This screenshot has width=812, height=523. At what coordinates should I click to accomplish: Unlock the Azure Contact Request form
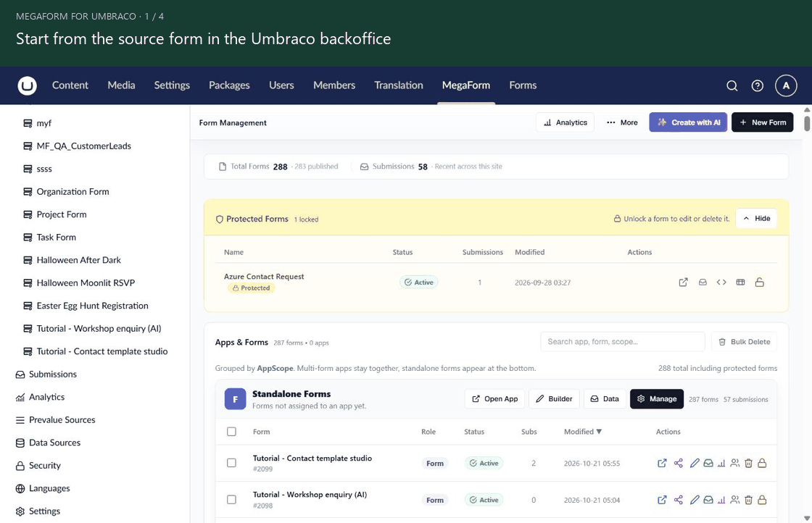pyautogui.click(x=759, y=282)
